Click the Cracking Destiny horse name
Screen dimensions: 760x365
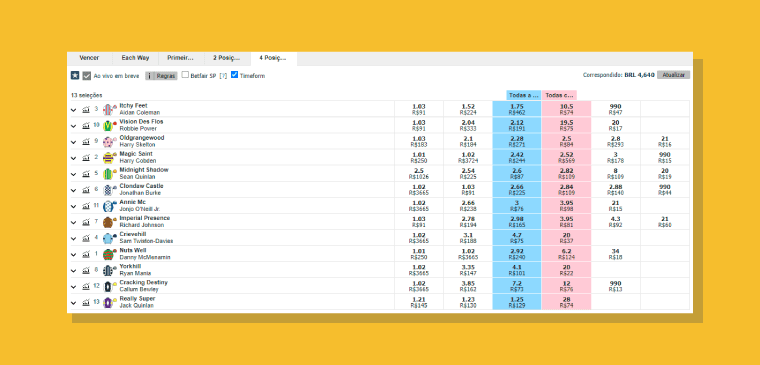(x=143, y=283)
